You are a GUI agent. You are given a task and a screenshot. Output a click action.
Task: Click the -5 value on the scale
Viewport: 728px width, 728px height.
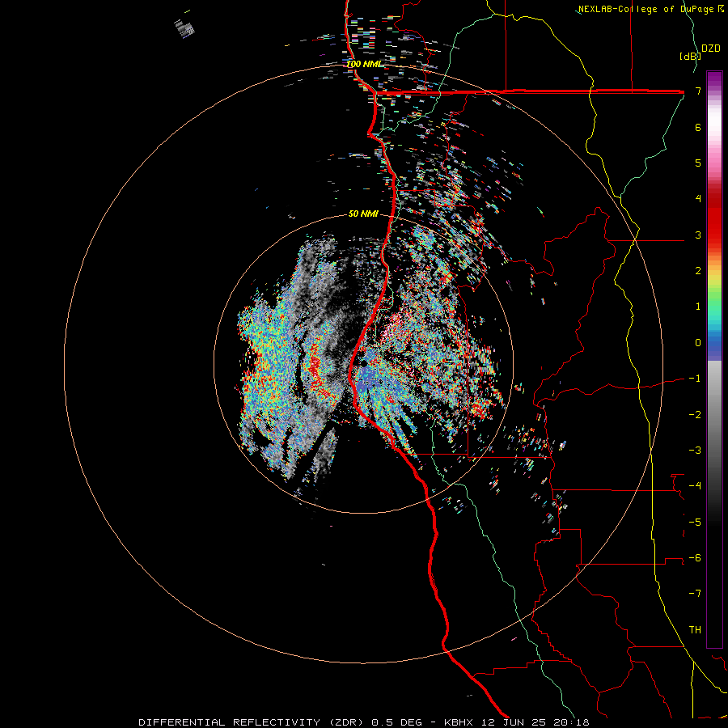click(x=695, y=522)
